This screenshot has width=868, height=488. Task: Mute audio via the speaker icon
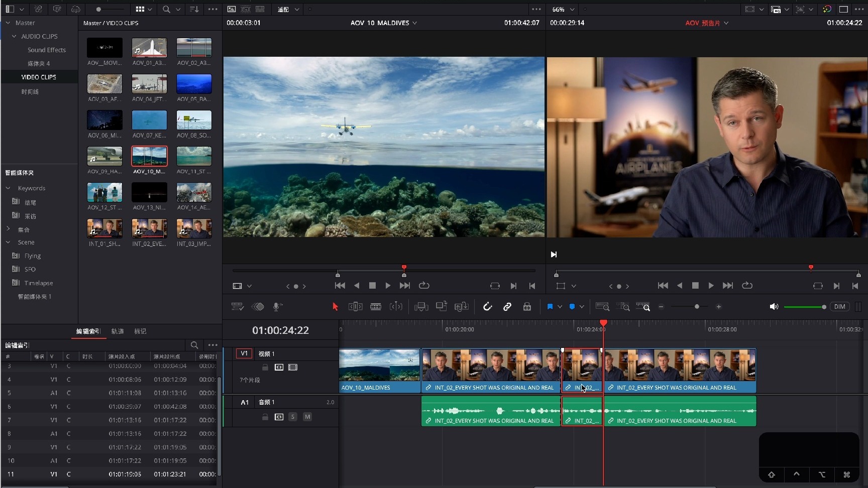coord(774,307)
